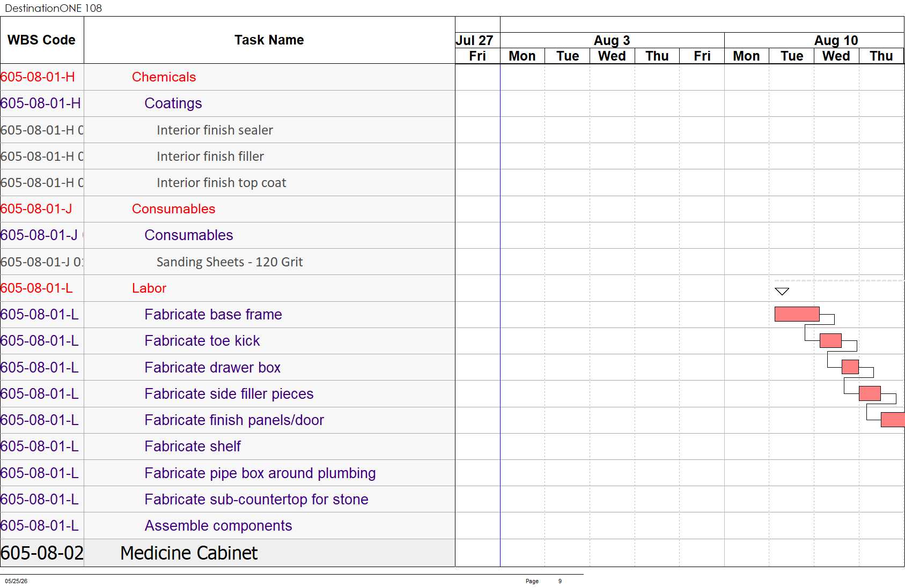Screen dimensions: 905x588
Task: Click the Page 9 footer label
Action: point(543,581)
